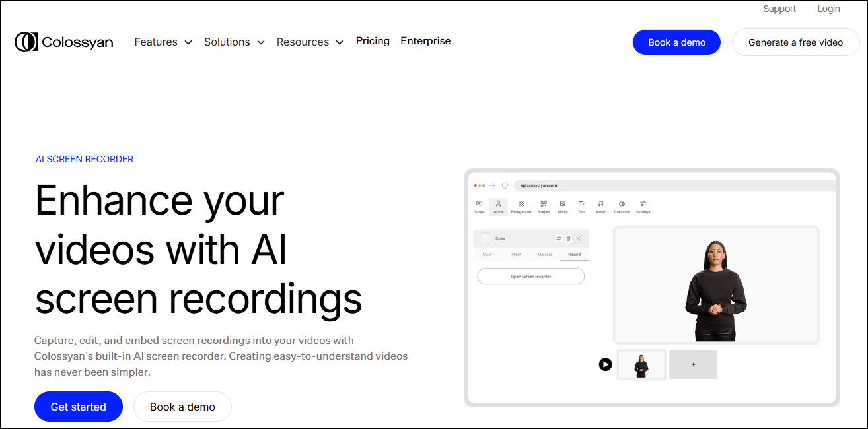This screenshot has width=868, height=429.
Task: Open the Script tool in the editor preview
Action: point(480,207)
